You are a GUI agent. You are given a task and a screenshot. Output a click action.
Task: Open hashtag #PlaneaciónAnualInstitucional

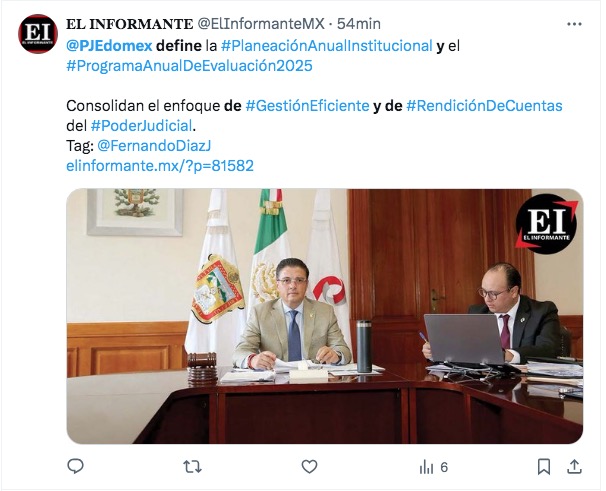(327, 46)
